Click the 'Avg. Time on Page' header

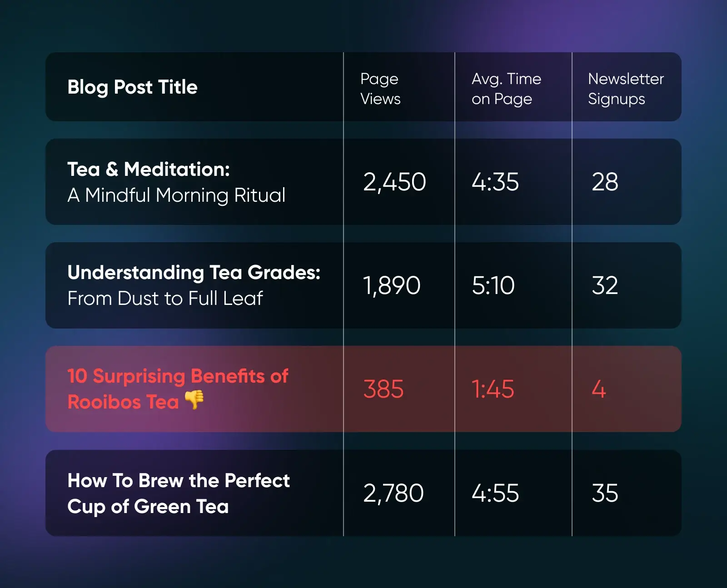pyautogui.click(x=506, y=89)
